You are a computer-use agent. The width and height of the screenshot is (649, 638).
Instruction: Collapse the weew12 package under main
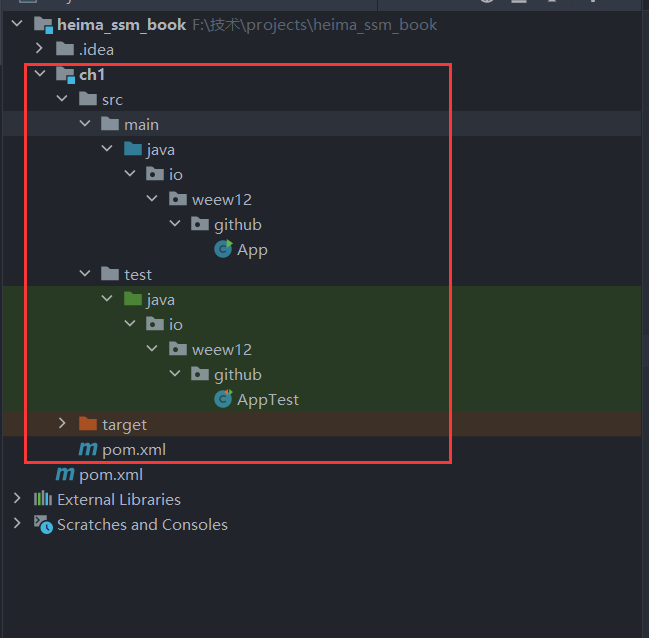[152, 198]
